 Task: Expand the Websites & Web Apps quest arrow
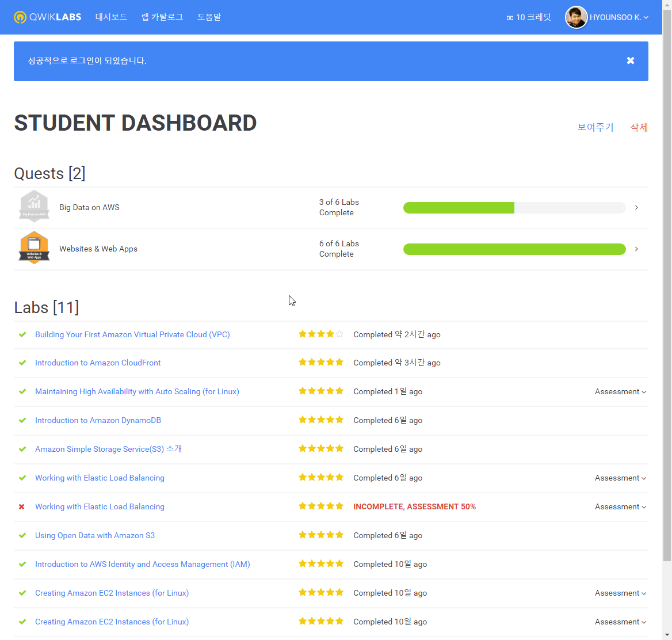click(x=636, y=249)
